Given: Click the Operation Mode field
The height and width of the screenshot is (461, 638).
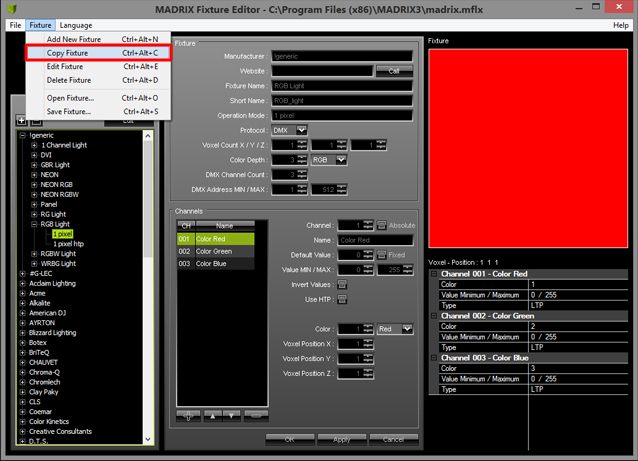Looking at the screenshot, I should [x=342, y=116].
